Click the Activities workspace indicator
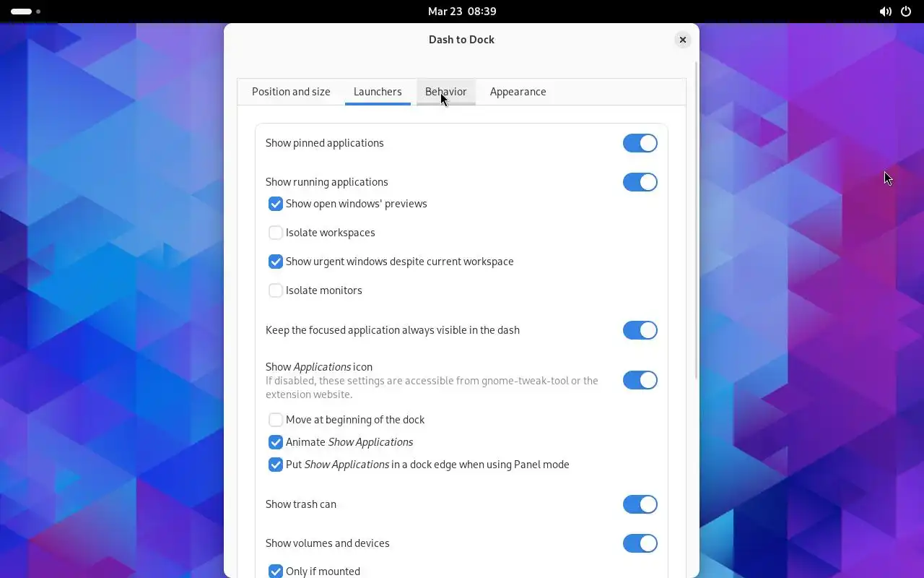 (x=25, y=12)
